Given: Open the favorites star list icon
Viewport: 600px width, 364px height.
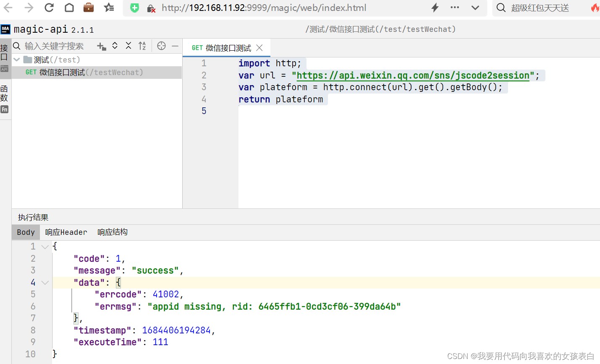Looking at the screenshot, I should pyautogui.click(x=109, y=8).
